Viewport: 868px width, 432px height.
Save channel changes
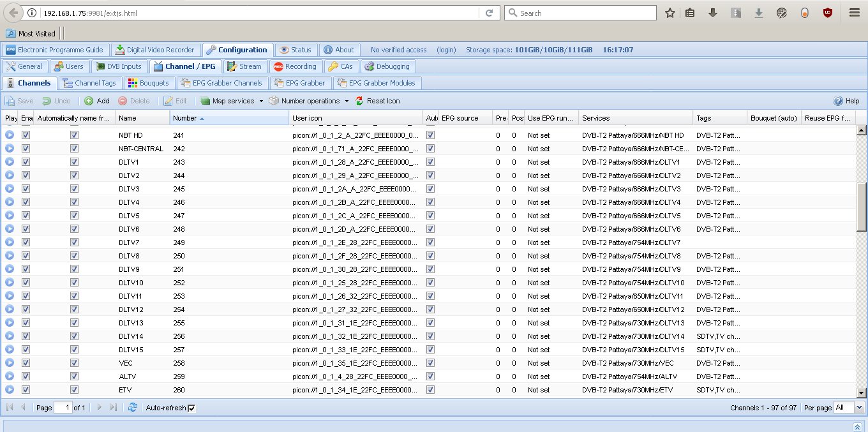[19, 101]
